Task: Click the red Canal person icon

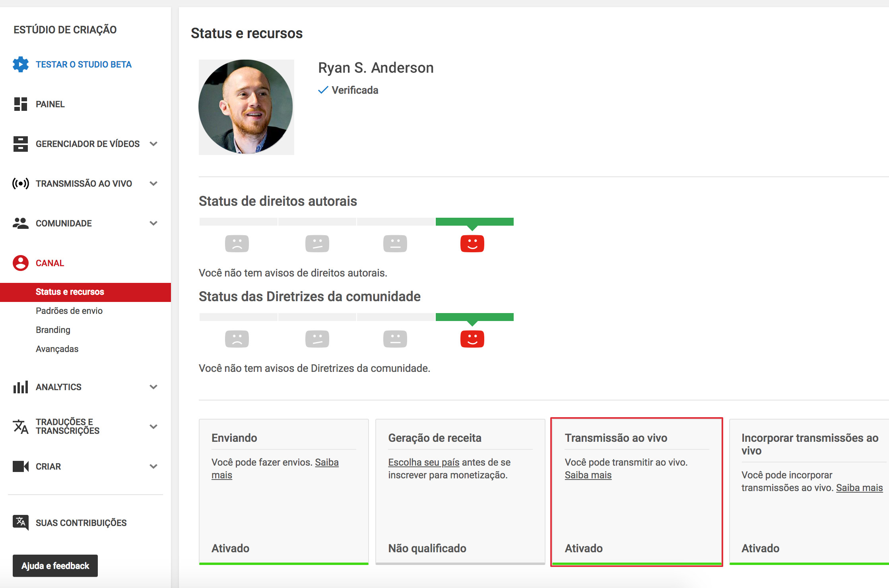Action: tap(21, 263)
